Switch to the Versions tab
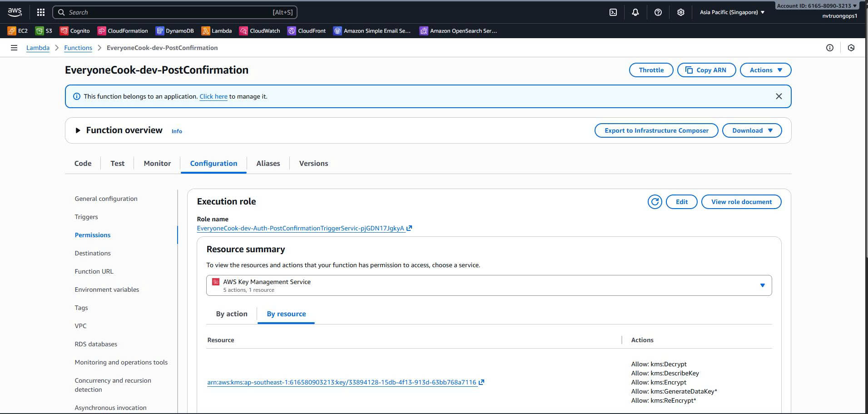 tap(313, 163)
